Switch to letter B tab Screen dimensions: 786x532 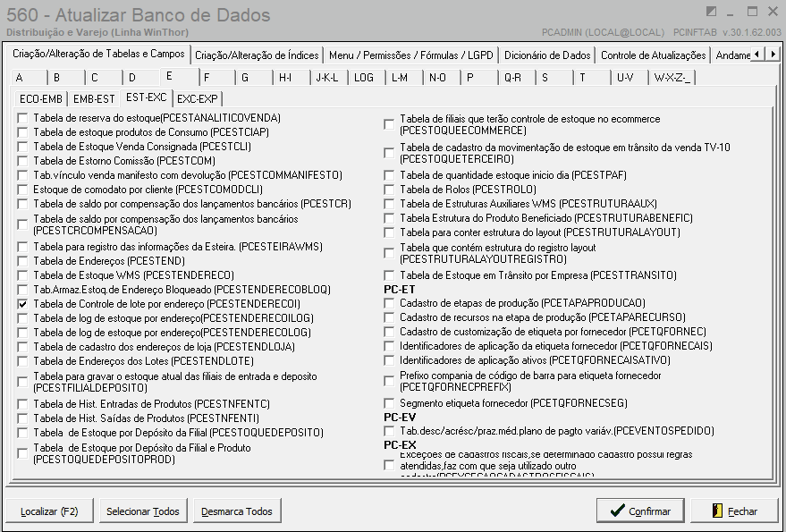tap(66, 78)
